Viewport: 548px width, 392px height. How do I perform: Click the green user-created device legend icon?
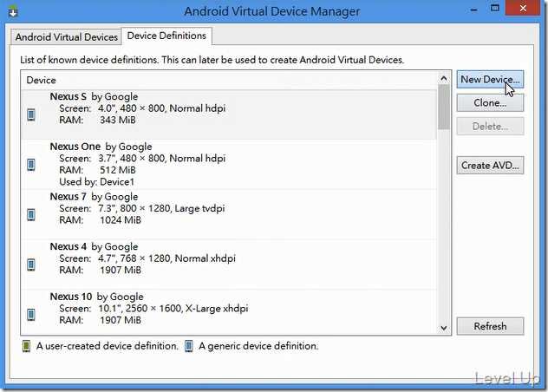26,346
